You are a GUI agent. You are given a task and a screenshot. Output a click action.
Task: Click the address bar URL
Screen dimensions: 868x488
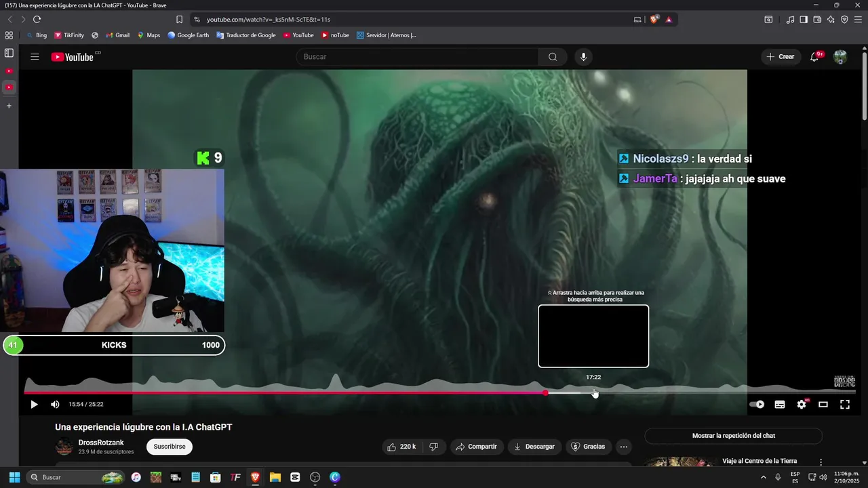[x=269, y=20]
